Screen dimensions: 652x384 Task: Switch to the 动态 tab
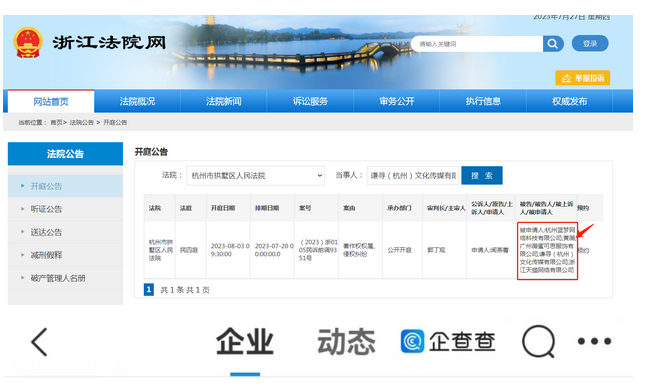(x=346, y=341)
